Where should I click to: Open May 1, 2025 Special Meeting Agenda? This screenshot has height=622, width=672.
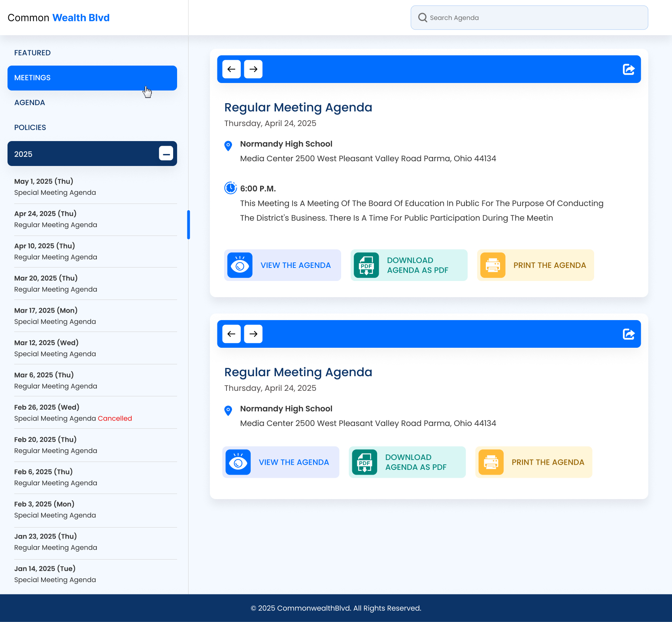tap(95, 187)
